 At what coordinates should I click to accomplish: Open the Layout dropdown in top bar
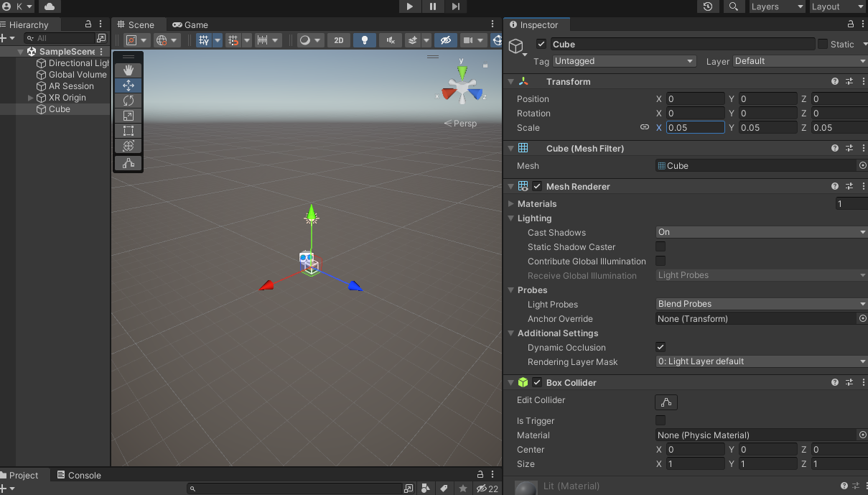tap(837, 6)
